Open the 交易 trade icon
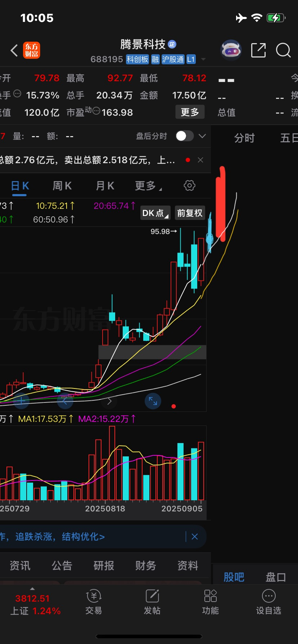 click(x=94, y=602)
